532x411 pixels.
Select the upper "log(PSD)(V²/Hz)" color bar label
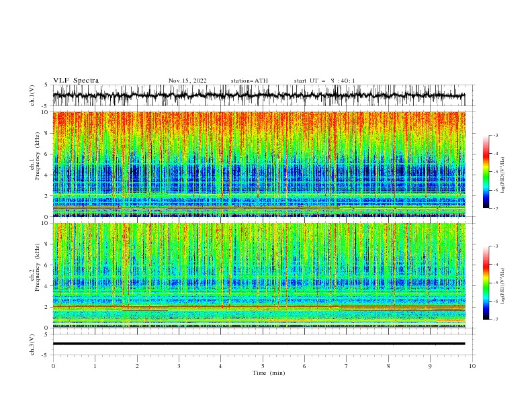[x=502, y=175]
